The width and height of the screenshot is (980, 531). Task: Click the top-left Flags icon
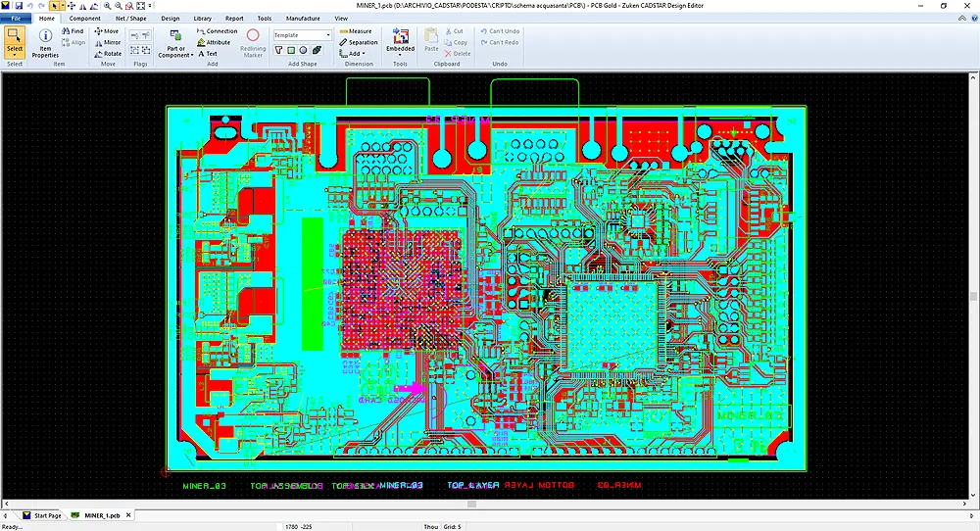(134, 35)
